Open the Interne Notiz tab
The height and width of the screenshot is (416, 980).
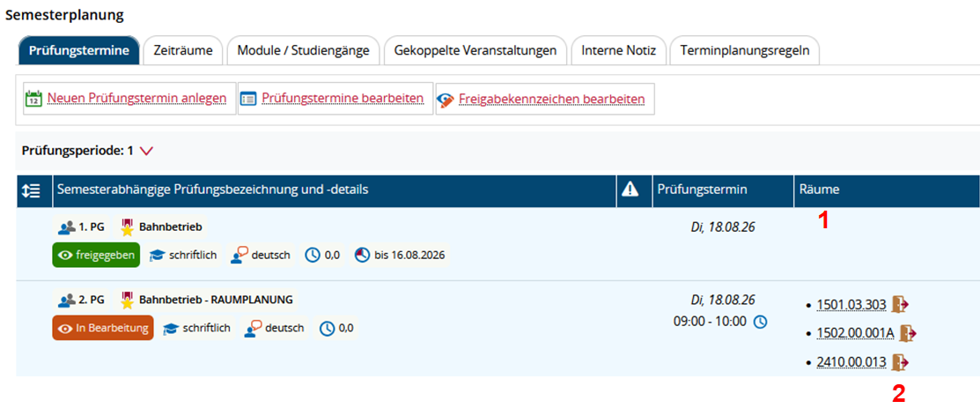619,50
